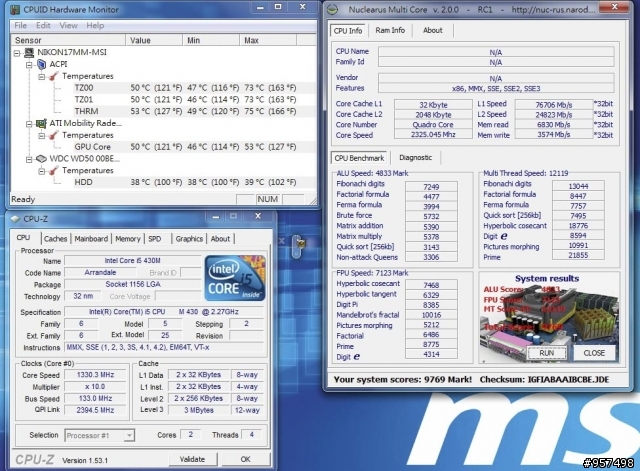Switch to the Graphics tab in CPU-Z
Viewport: 640px width, 471px height.
(x=189, y=239)
